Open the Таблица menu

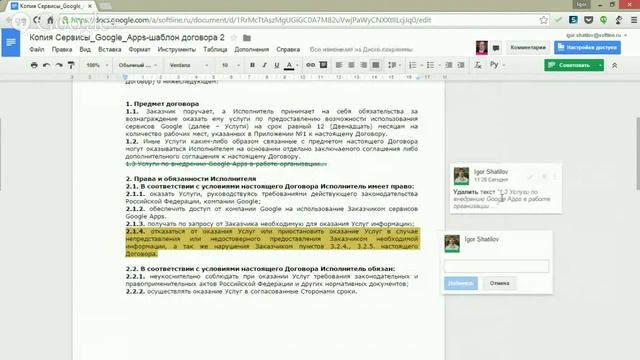click(x=215, y=49)
